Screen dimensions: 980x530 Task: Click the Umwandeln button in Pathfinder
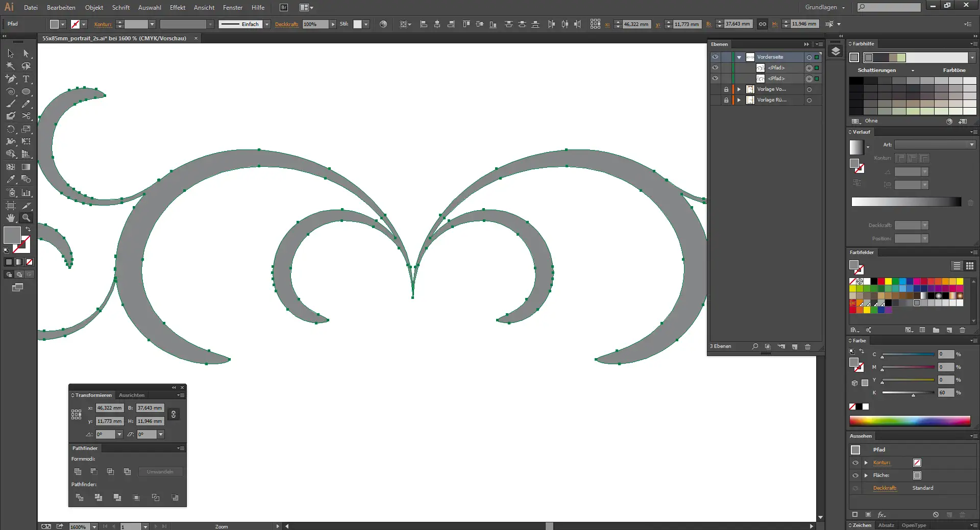tap(160, 472)
